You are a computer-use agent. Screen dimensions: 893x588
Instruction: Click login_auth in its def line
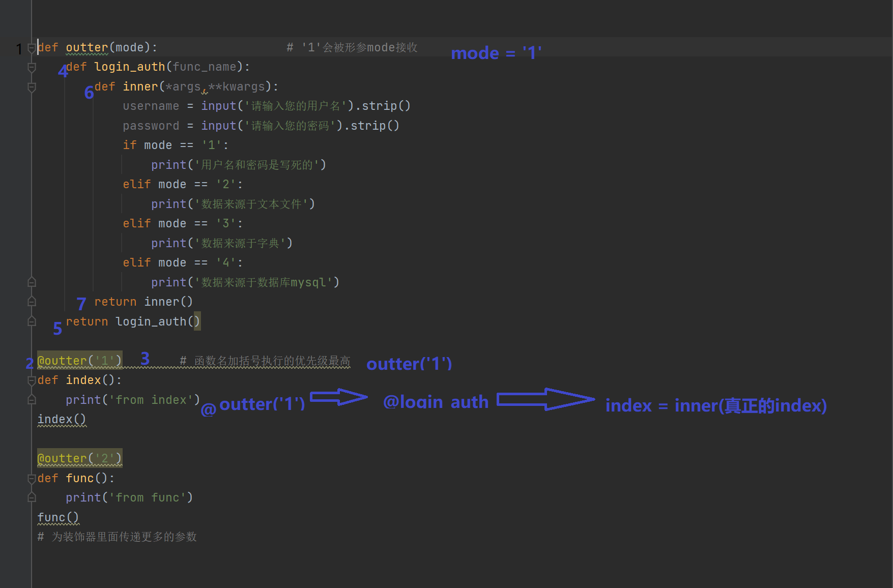tap(130, 67)
